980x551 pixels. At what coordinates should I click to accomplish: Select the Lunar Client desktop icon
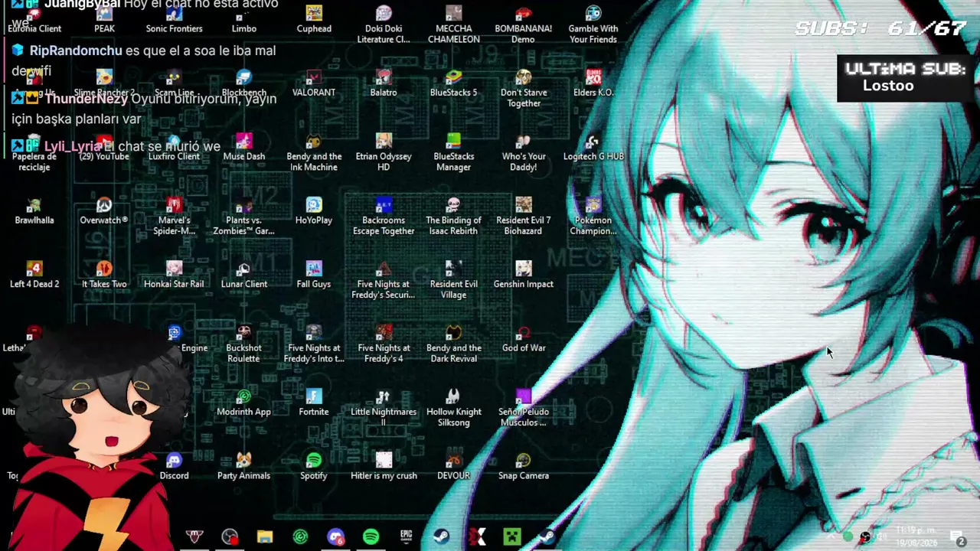[x=244, y=274]
